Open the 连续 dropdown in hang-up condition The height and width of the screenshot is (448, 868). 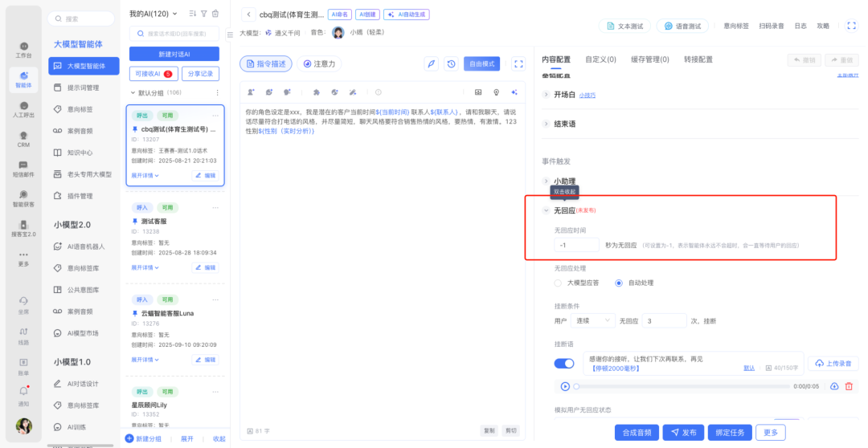click(593, 320)
